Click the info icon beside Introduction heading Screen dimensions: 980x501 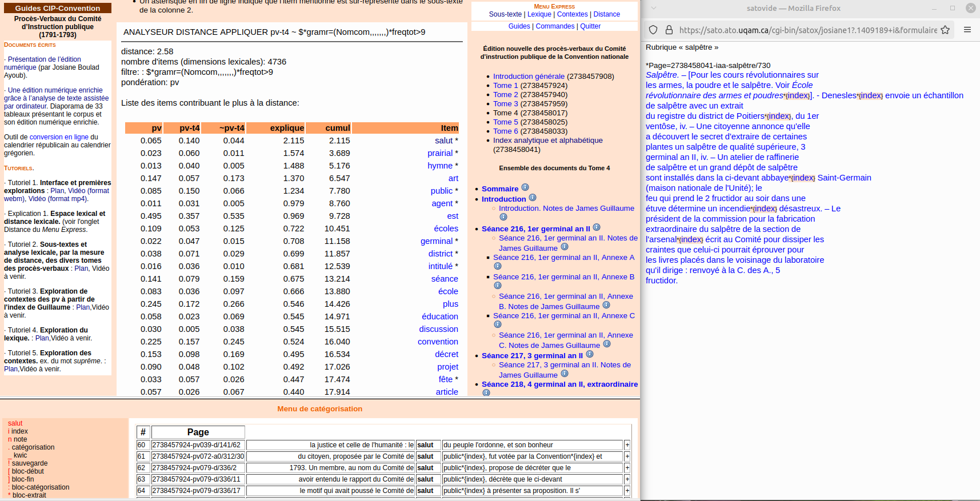pos(533,198)
